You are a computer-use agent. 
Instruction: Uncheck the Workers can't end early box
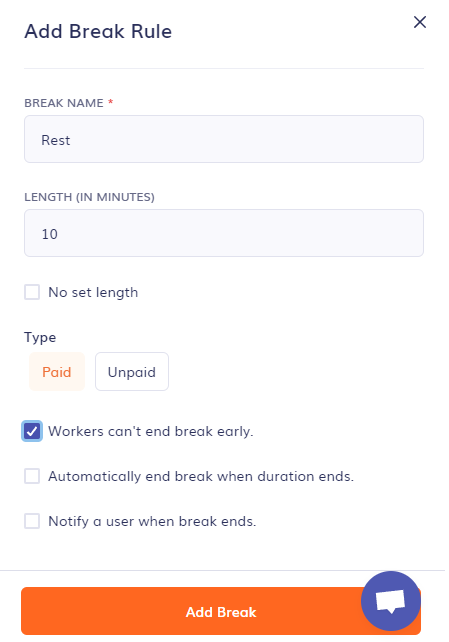[x=32, y=431]
